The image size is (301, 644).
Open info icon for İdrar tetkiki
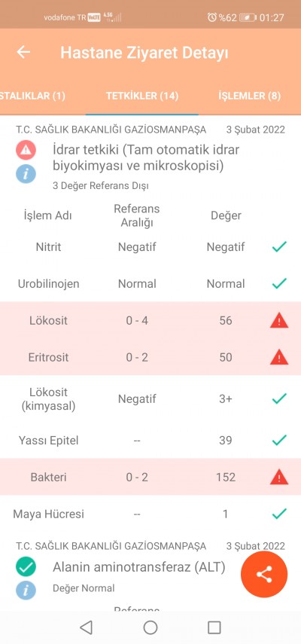pyautogui.click(x=26, y=174)
